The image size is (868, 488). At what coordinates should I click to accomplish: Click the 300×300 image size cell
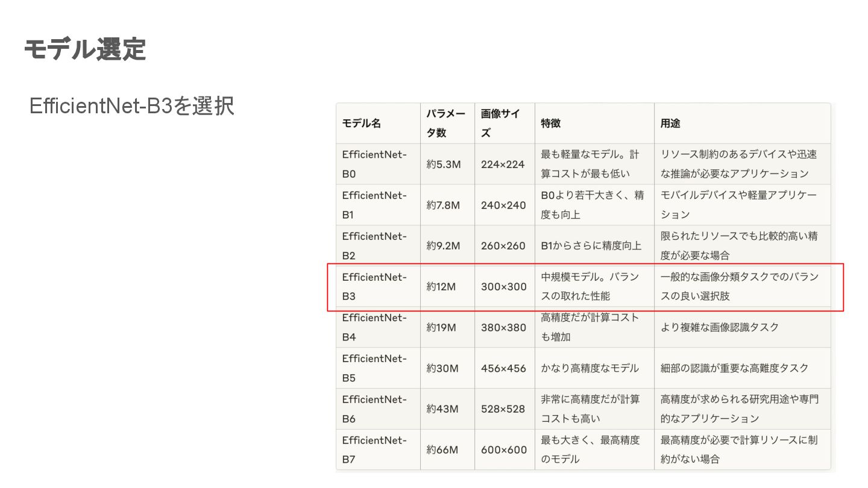coord(504,287)
